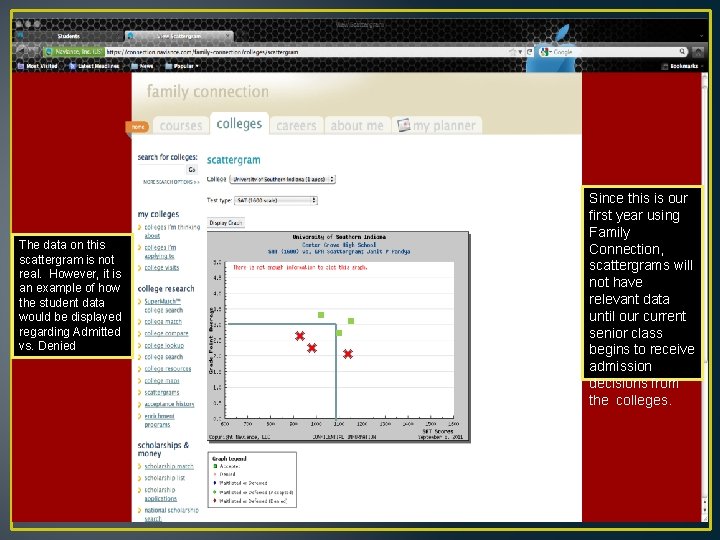Viewport: 720px width, 540px height.
Task: Click the page vertical scrollbar
Action: pos(704,297)
